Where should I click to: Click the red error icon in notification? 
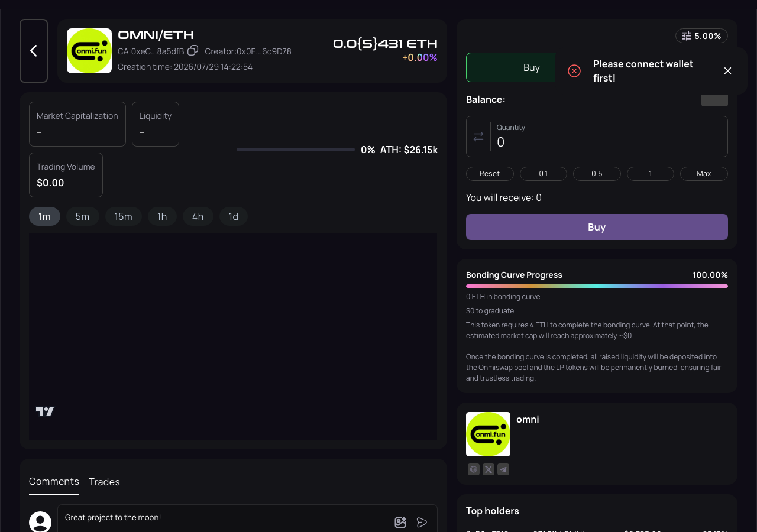click(574, 71)
